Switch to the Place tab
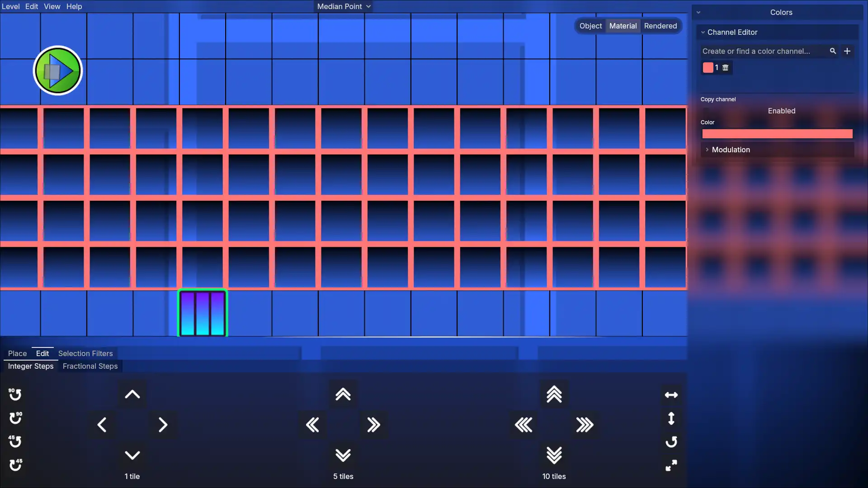 tap(17, 353)
